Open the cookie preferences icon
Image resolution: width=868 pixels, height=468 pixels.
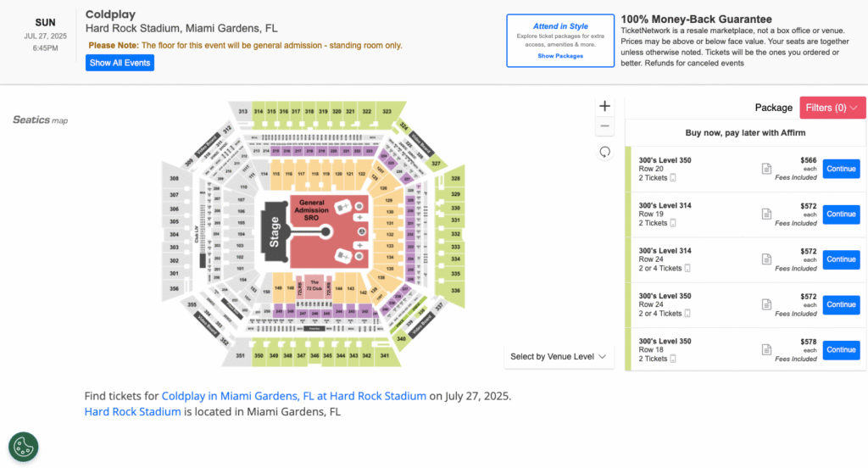click(23, 447)
